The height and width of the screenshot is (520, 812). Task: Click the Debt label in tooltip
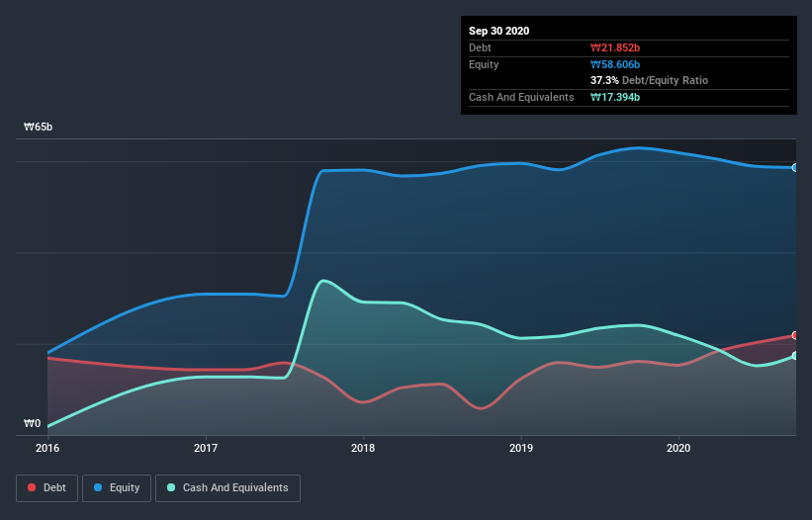click(480, 47)
